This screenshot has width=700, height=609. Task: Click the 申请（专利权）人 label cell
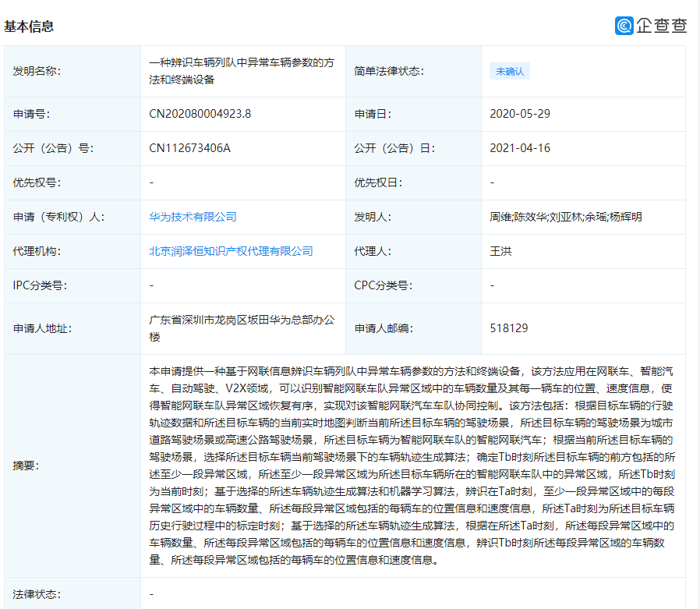click(72, 217)
